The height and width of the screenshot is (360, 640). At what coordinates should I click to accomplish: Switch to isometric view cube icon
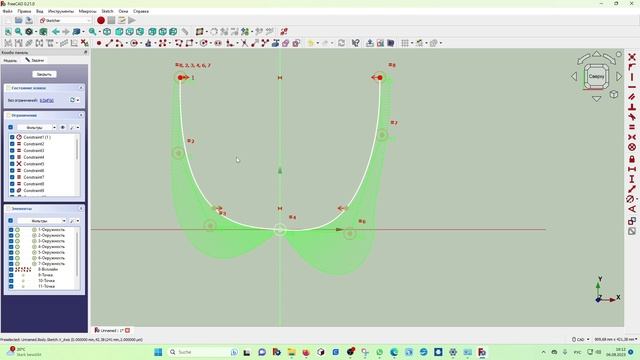tap(107, 31)
